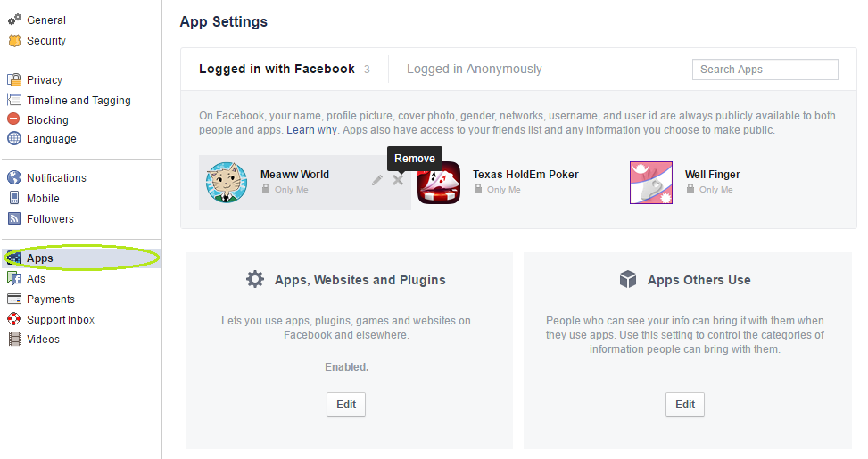The width and height of the screenshot is (868, 459).
Task: Click the Notifications globe icon
Action: pyautogui.click(x=14, y=177)
